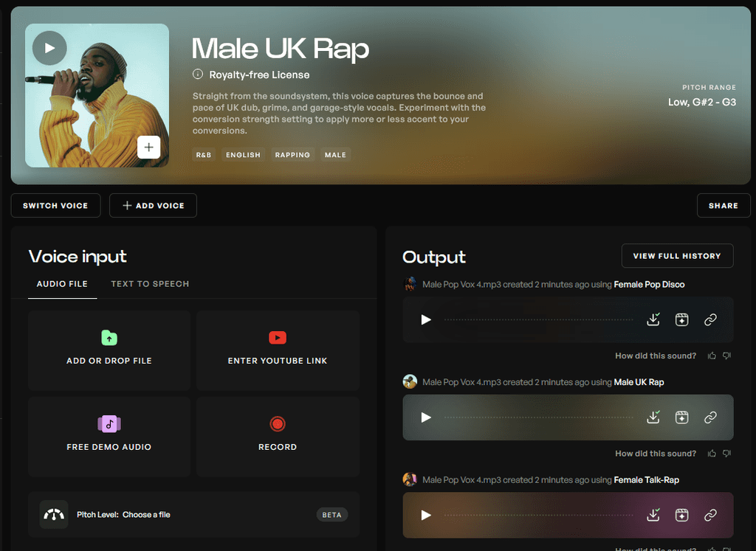756x551 pixels.
Task: Give a thumbs up to the first output
Action: coord(711,356)
